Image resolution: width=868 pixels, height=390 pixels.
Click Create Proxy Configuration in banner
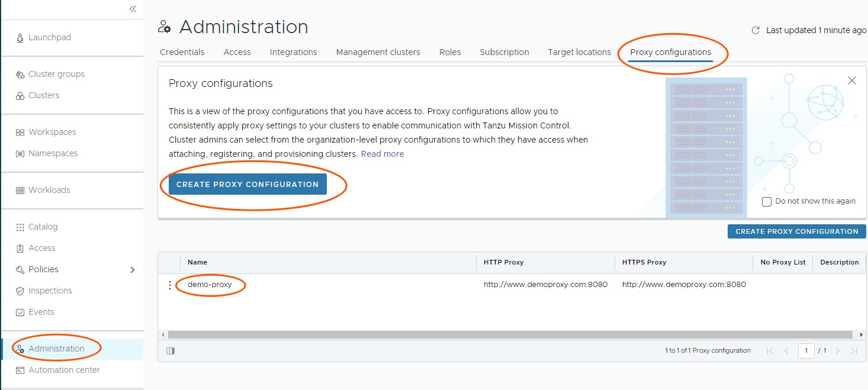[247, 185]
